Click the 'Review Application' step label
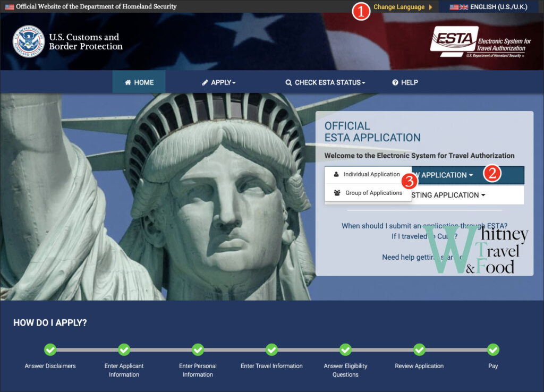Image resolution: width=544 pixels, height=392 pixels. pyautogui.click(x=419, y=366)
